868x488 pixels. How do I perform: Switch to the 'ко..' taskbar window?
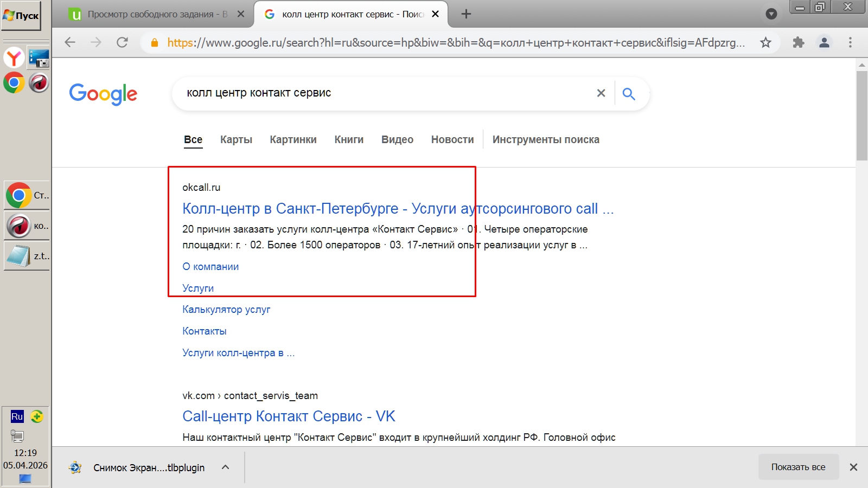(27, 226)
